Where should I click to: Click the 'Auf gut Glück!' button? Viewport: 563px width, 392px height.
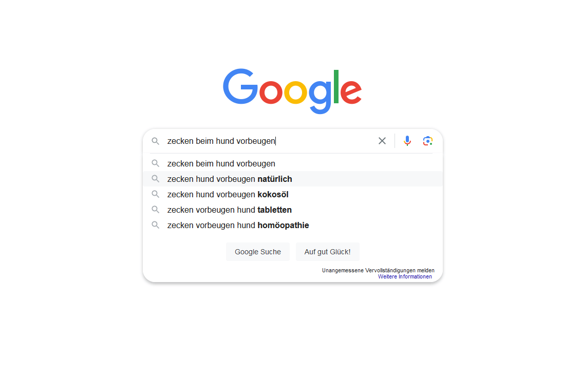(x=327, y=252)
